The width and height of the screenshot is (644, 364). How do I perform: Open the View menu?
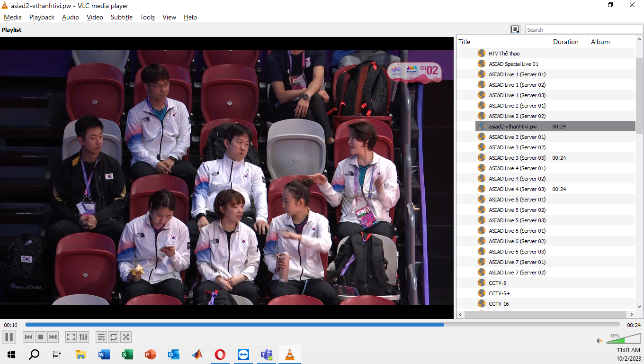pyautogui.click(x=169, y=17)
